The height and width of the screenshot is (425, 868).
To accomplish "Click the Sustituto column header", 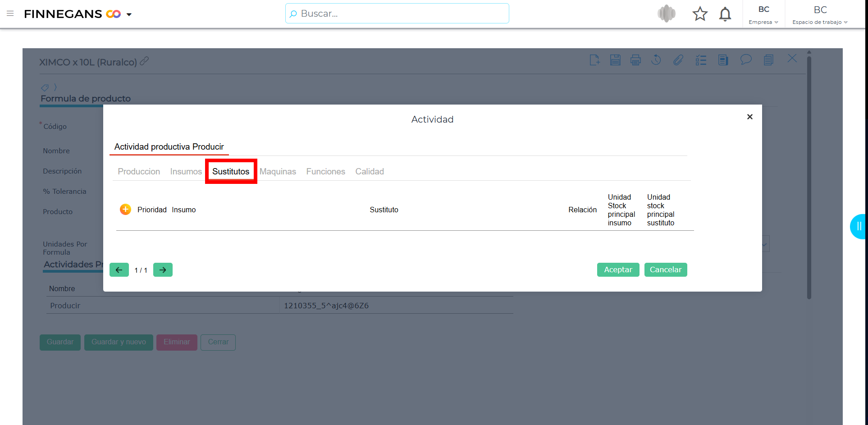I will 384,210.
